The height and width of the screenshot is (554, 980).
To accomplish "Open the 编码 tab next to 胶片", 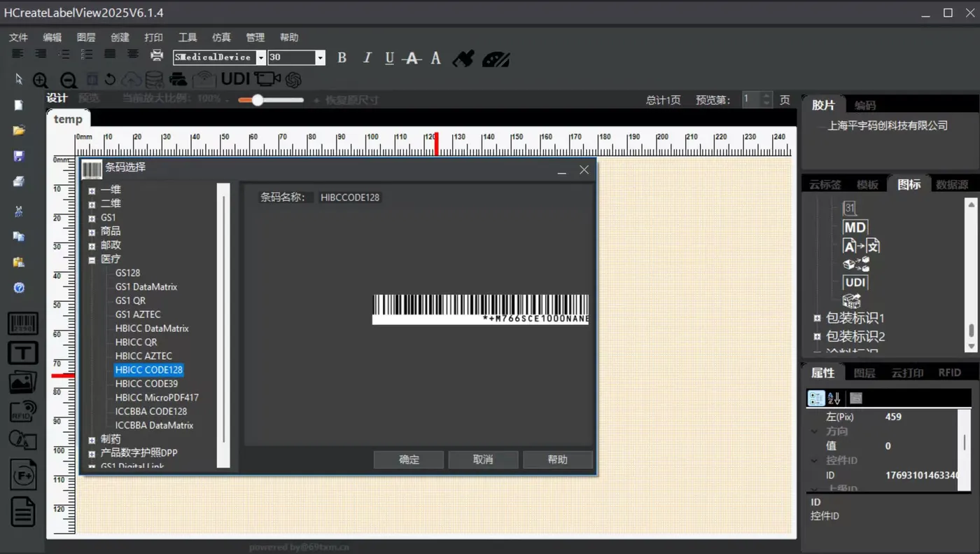I will pos(865,105).
